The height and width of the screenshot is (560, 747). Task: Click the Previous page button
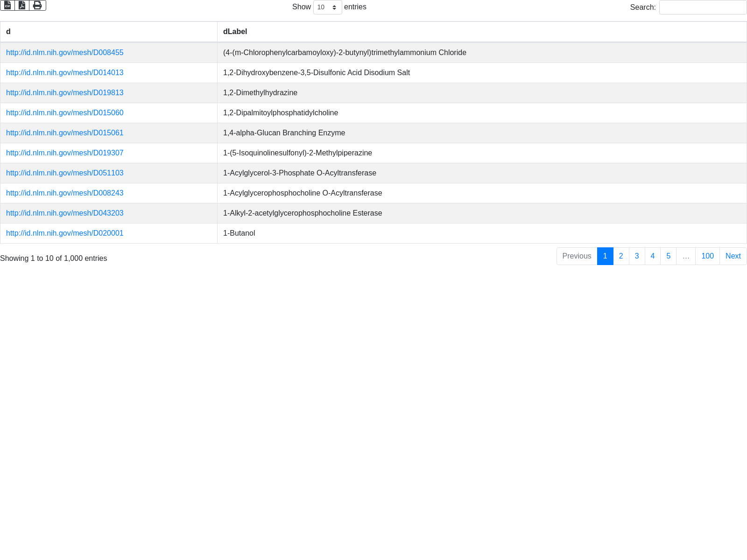[577, 256]
